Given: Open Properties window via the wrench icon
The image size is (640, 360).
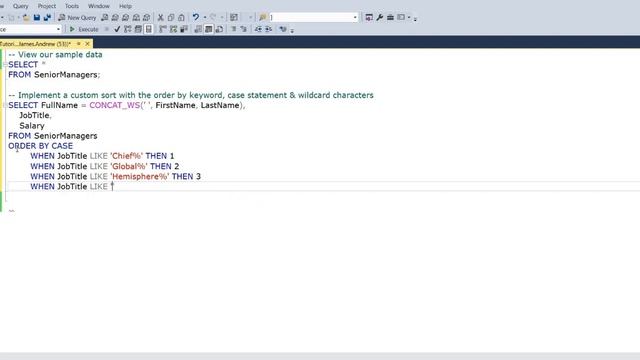Looking at the screenshot, I should click(380, 18).
